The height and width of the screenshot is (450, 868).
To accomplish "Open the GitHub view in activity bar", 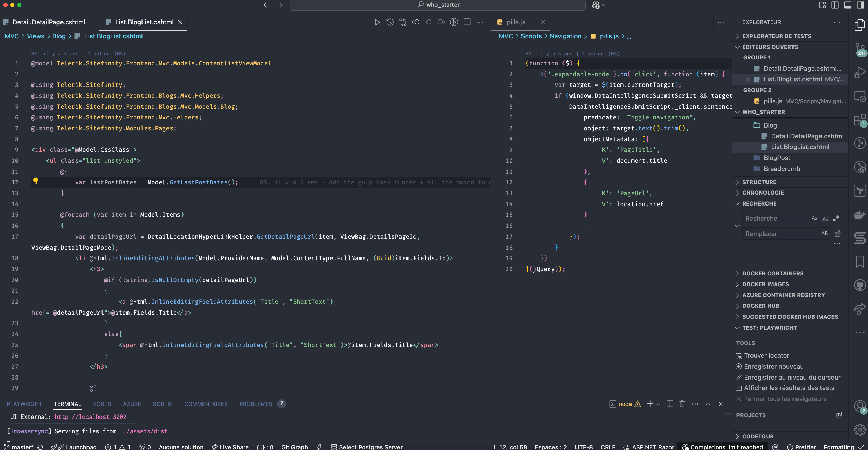I will tap(859, 285).
